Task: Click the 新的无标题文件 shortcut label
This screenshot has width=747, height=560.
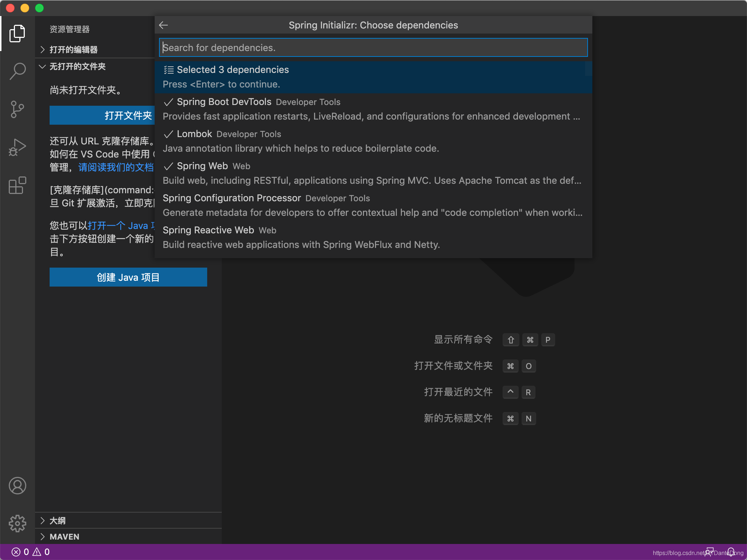Action: pyautogui.click(x=458, y=418)
